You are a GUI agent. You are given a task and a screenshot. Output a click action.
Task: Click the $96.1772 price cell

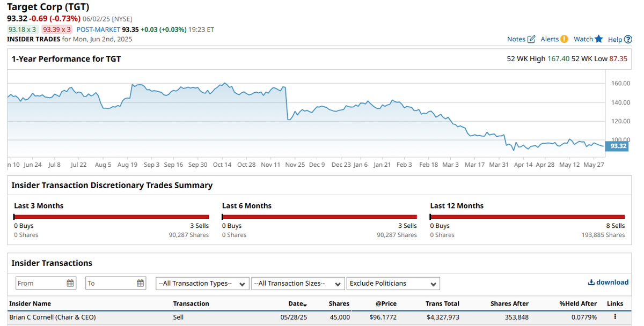pos(383,317)
